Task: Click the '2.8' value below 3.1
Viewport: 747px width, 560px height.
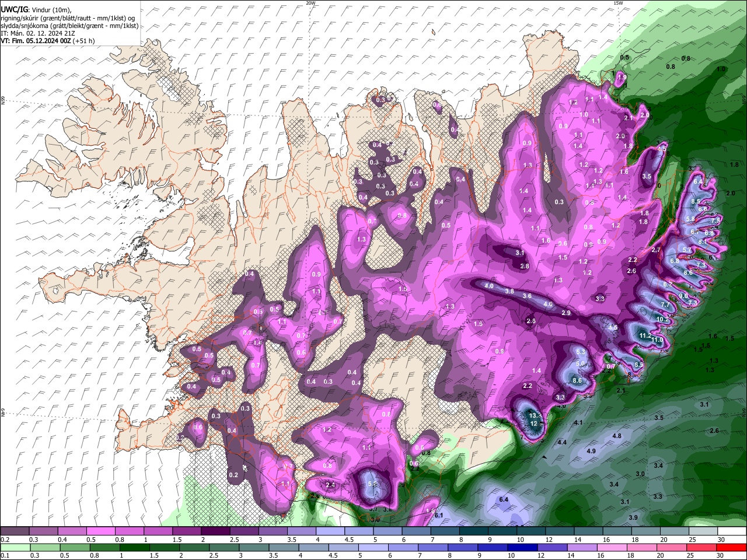Action: 525,266
